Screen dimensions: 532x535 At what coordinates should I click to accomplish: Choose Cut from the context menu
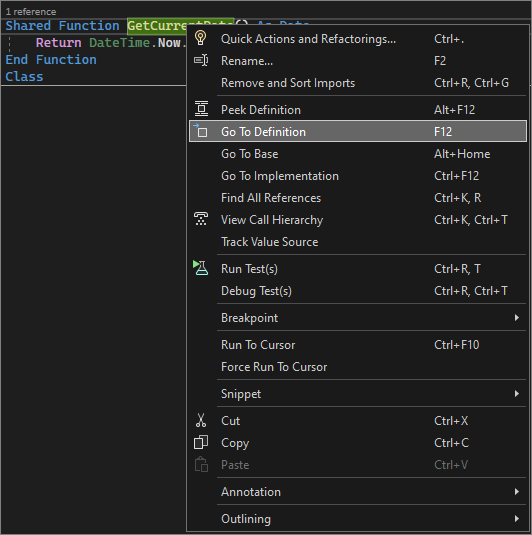pyautogui.click(x=357, y=421)
